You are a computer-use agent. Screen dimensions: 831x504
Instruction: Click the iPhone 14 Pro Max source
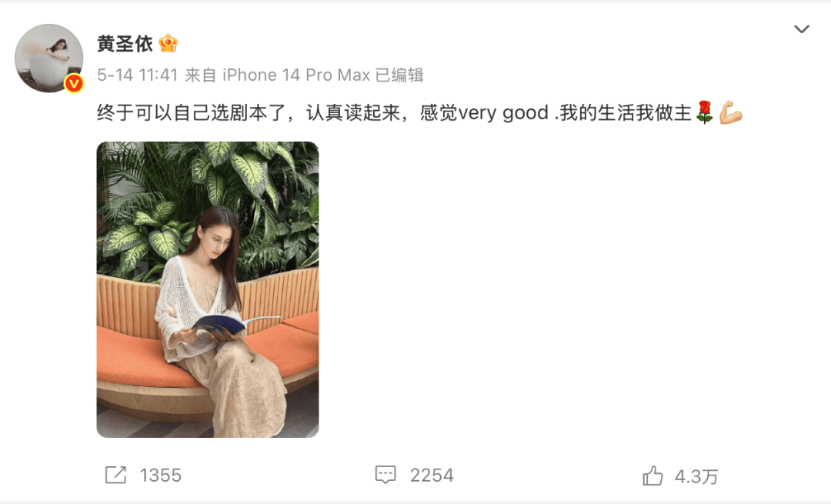(295, 75)
